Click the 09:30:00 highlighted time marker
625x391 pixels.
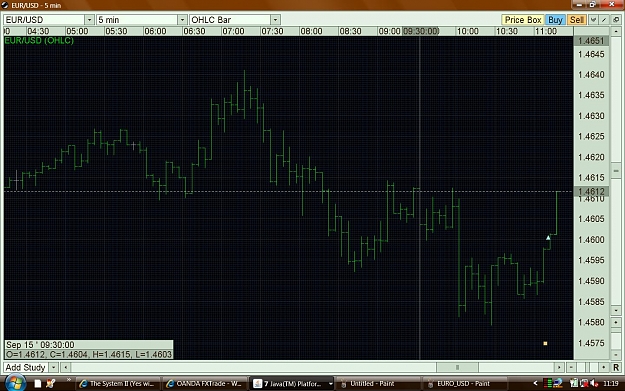click(421, 31)
